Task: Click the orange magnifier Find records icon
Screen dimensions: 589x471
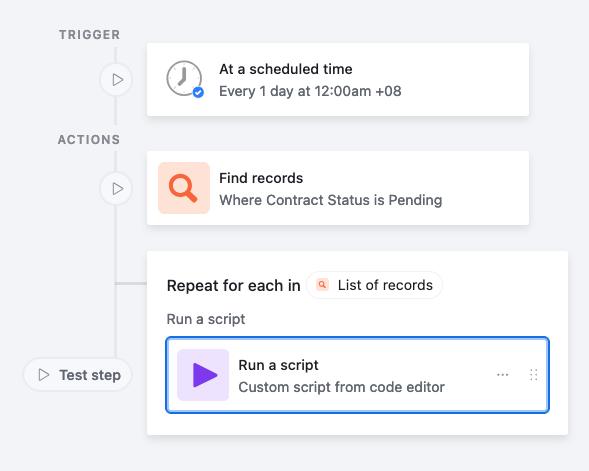Action: tap(184, 188)
